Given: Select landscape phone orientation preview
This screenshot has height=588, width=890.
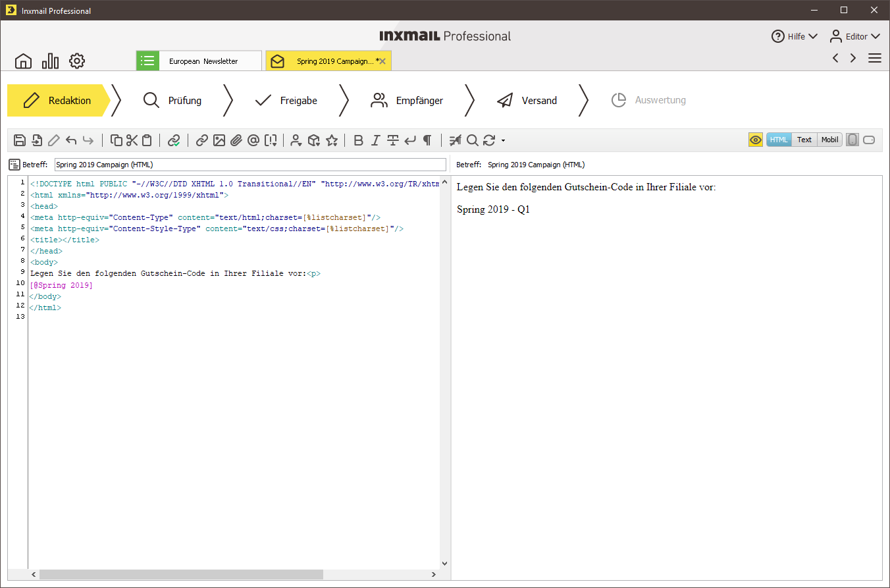Looking at the screenshot, I should coord(869,140).
